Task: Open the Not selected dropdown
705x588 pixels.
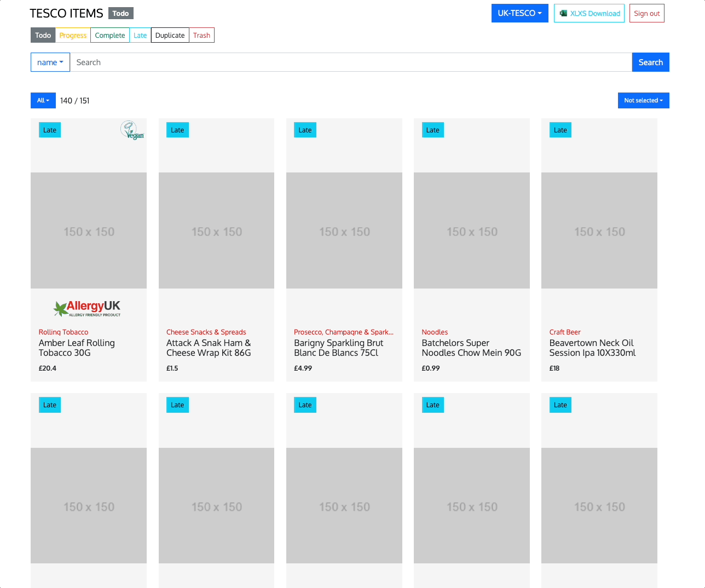Action: pyautogui.click(x=643, y=101)
